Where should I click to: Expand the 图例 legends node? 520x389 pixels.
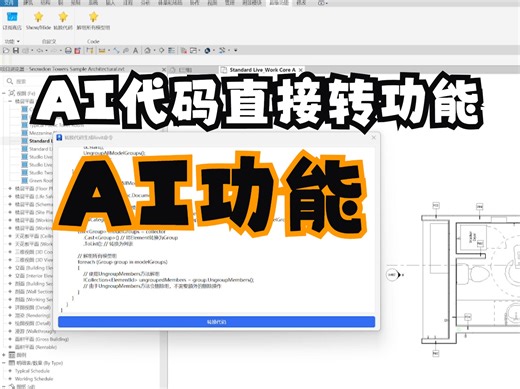[x=4, y=355]
